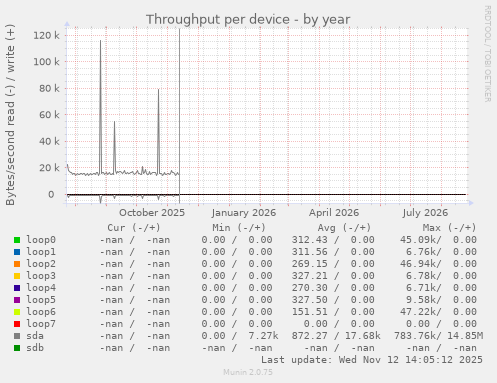This screenshot has width=497, height=383.
Task: Click the 'Cur (-/+)' column header
Action: (134, 228)
